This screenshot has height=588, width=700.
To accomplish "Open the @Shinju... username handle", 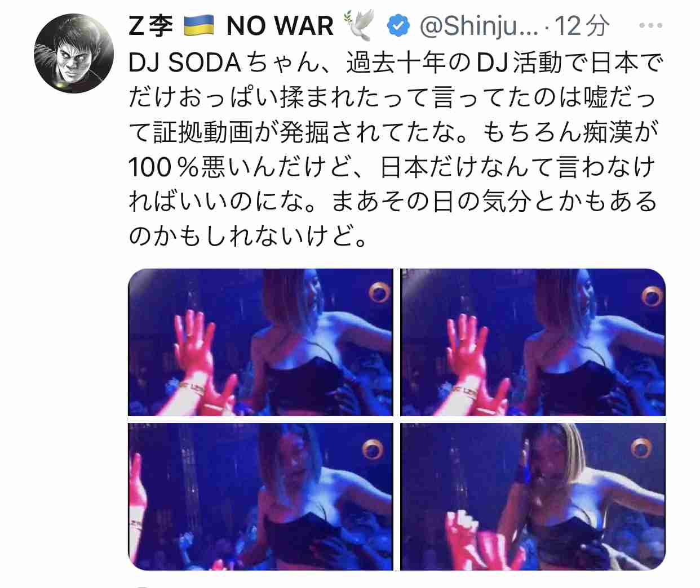I will click(x=479, y=26).
